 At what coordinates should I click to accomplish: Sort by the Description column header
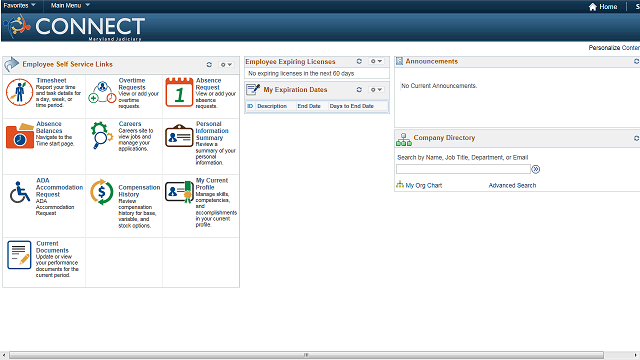[x=272, y=106]
